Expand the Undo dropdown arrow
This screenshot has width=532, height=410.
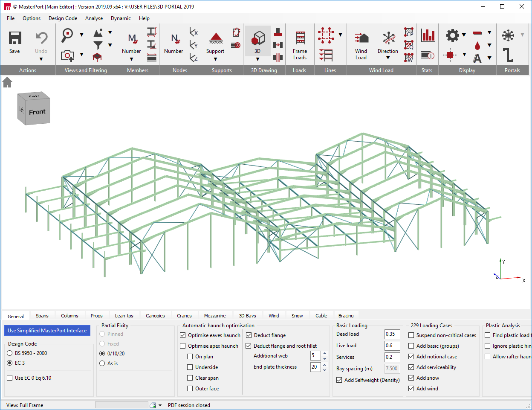coord(41,59)
